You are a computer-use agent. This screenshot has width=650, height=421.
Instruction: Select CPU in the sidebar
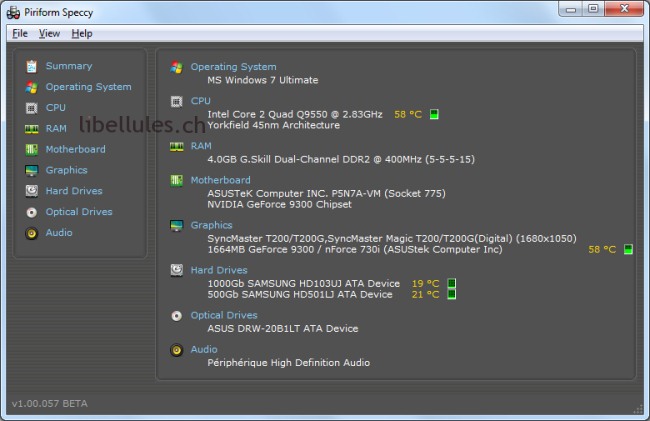point(56,108)
